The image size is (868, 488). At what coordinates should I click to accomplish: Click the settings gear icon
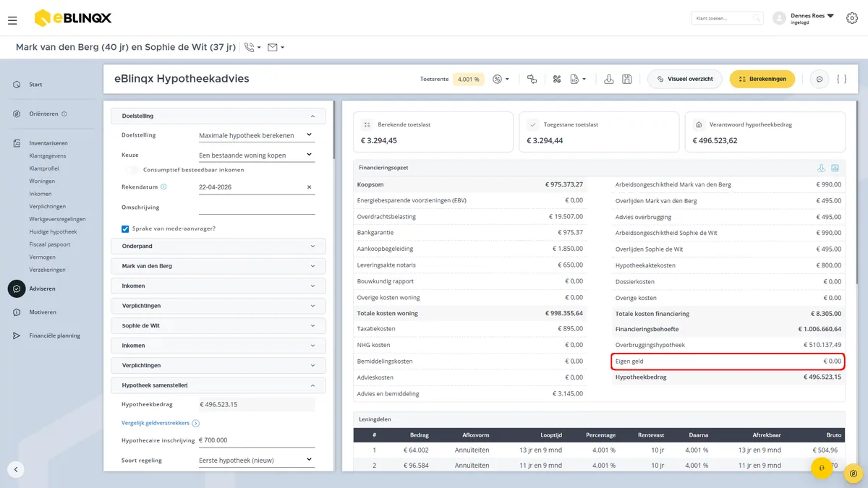[x=852, y=18]
